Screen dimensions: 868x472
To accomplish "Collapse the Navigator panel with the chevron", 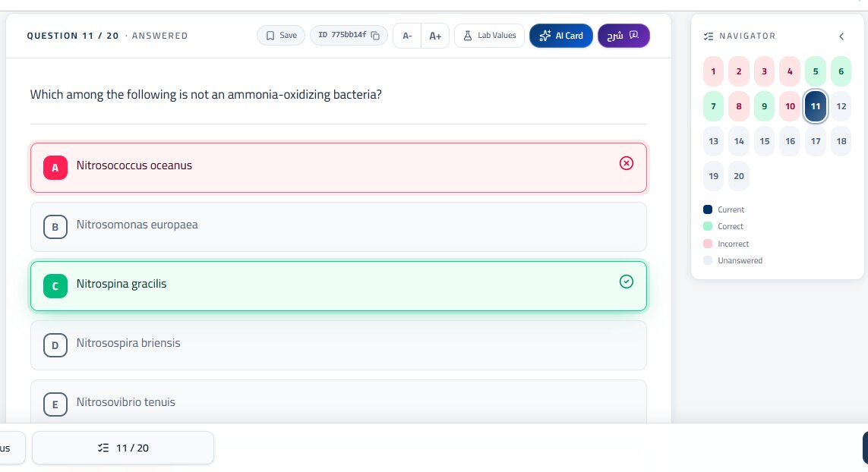I will tap(841, 36).
